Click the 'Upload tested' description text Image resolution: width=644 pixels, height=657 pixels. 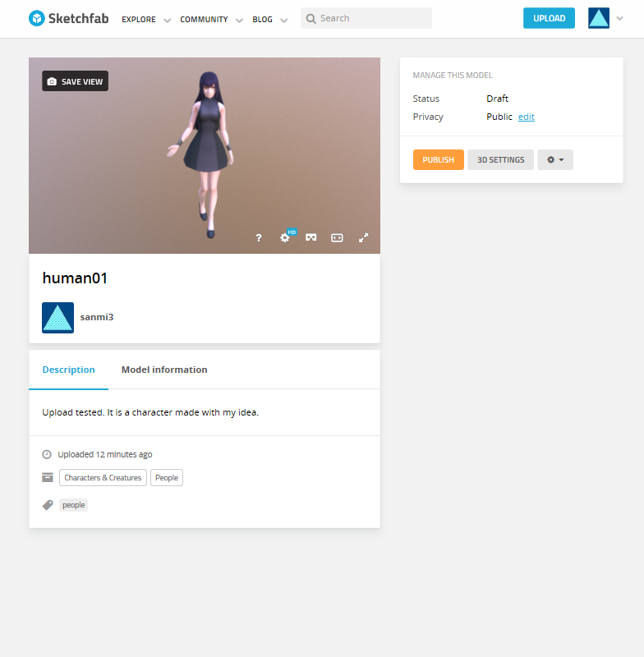coord(150,412)
